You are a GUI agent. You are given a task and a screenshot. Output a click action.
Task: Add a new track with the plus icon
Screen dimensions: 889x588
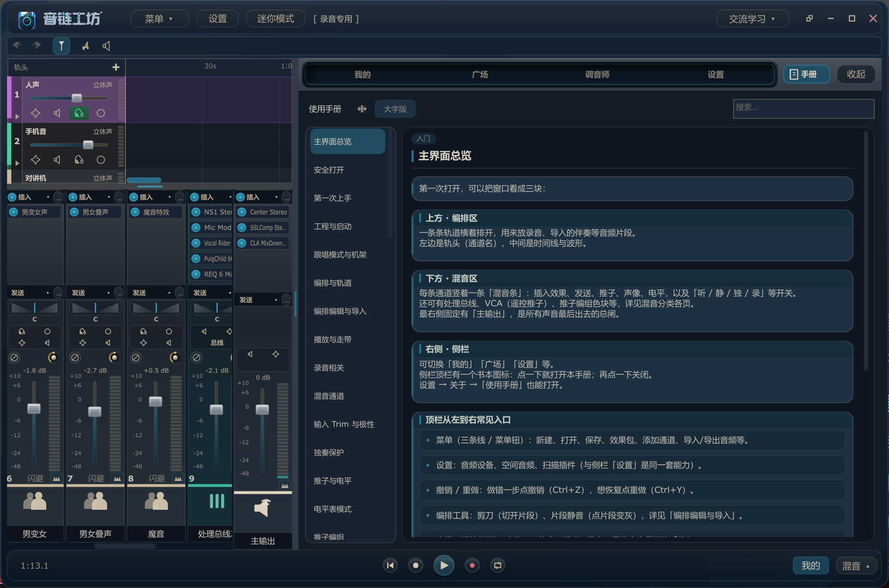tap(116, 67)
